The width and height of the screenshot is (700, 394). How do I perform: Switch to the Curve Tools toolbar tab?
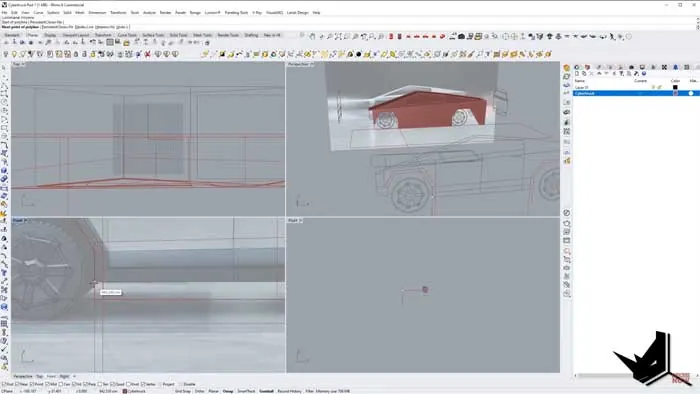pyautogui.click(x=127, y=35)
